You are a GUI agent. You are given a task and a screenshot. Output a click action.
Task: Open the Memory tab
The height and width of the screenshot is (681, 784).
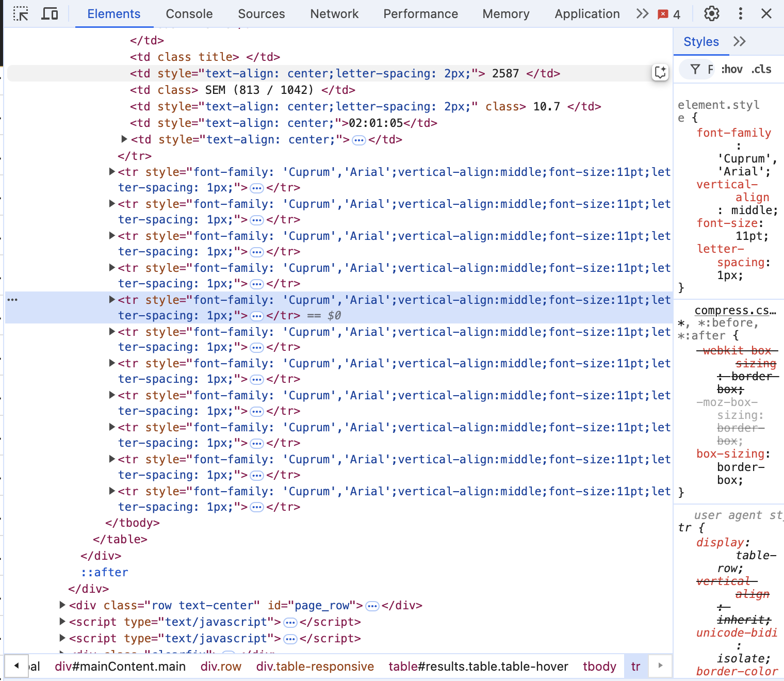click(506, 14)
